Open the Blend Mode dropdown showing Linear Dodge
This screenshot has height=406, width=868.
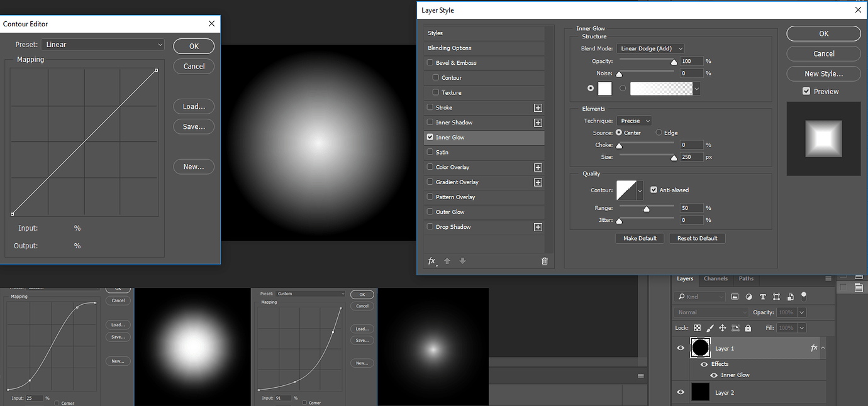(x=650, y=48)
